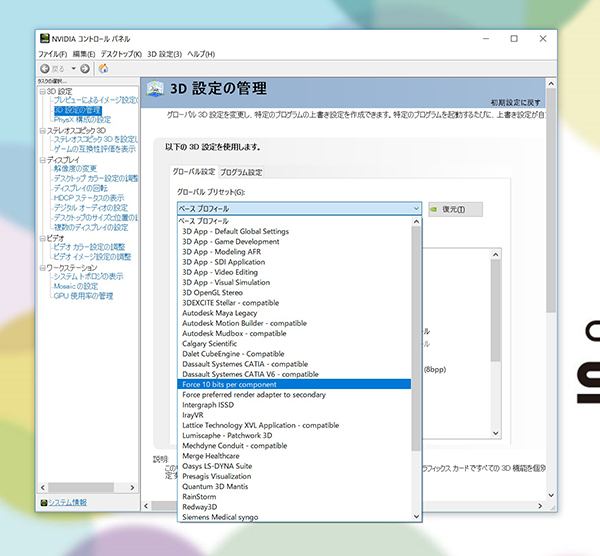The image size is (600, 556).
Task: Click the 復元(I) button
Action: pyautogui.click(x=455, y=209)
